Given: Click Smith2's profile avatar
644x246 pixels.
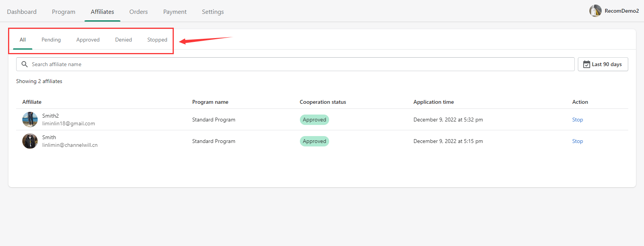Looking at the screenshot, I should [30, 120].
